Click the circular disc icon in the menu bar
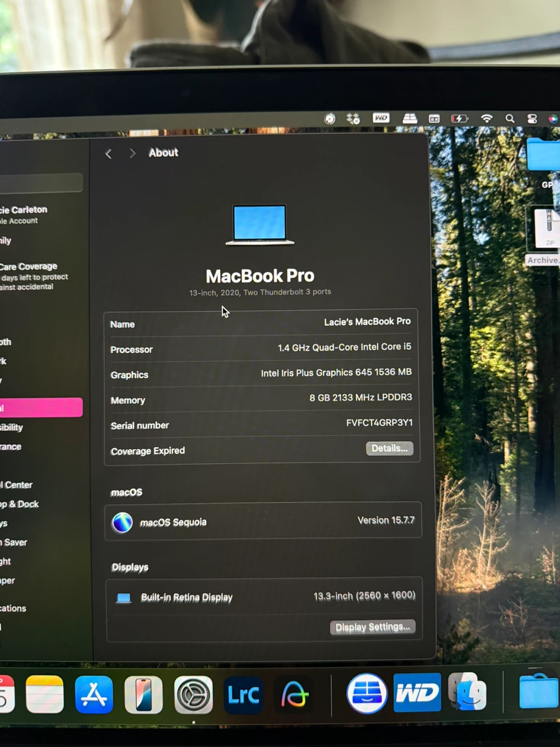 [330, 119]
